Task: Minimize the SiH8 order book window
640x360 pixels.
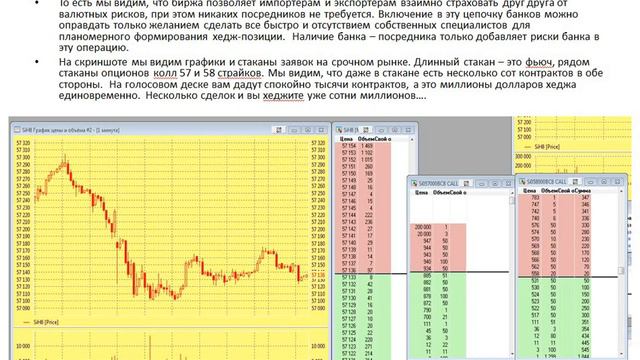Action: [x=381, y=130]
